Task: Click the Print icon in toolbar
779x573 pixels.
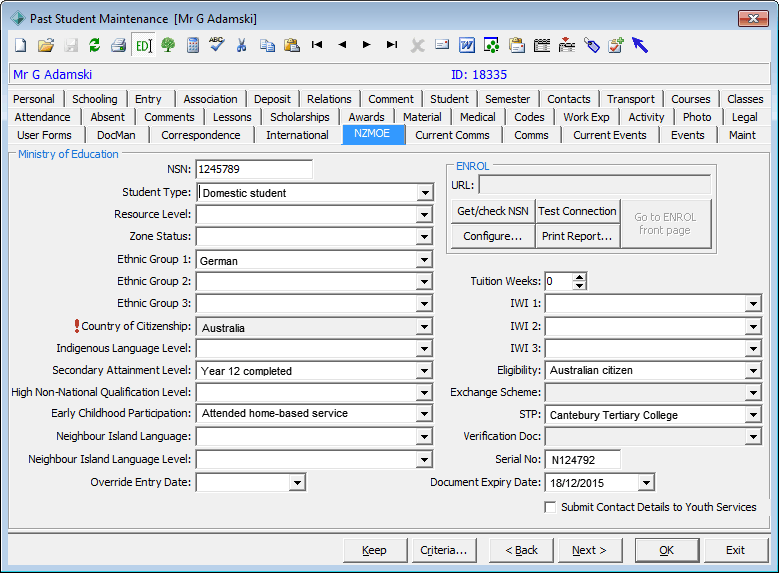Action: (x=118, y=45)
